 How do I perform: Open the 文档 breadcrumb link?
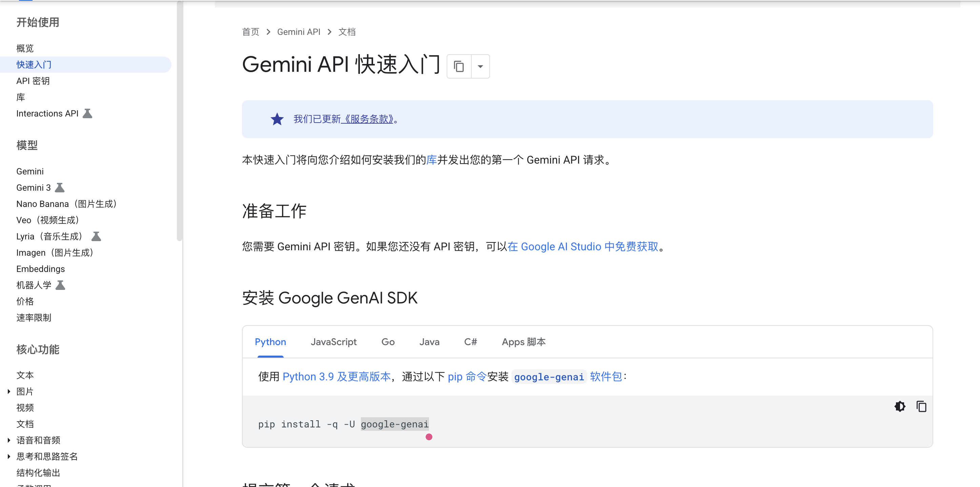(x=347, y=32)
